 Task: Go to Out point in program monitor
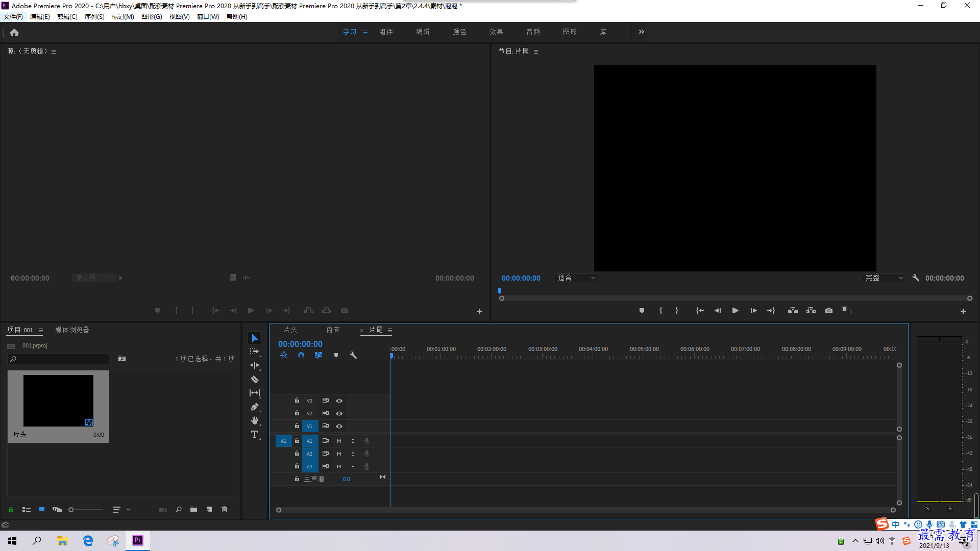[771, 311]
